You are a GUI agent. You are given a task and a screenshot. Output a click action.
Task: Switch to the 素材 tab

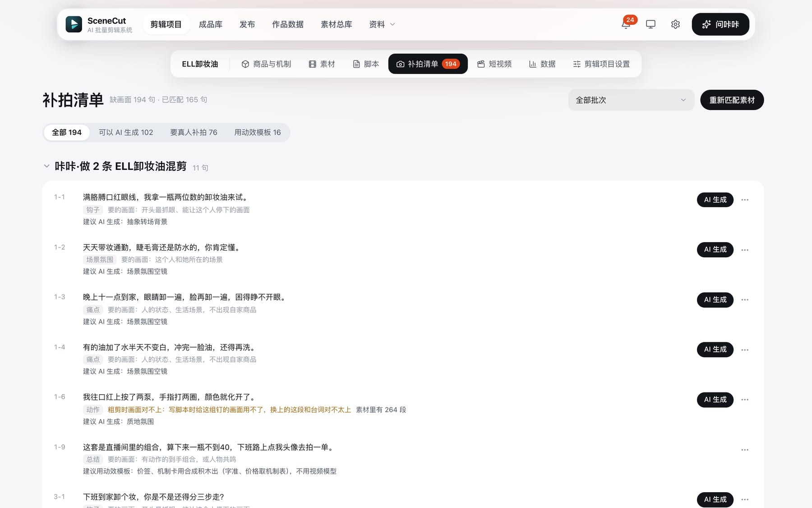[322, 64]
